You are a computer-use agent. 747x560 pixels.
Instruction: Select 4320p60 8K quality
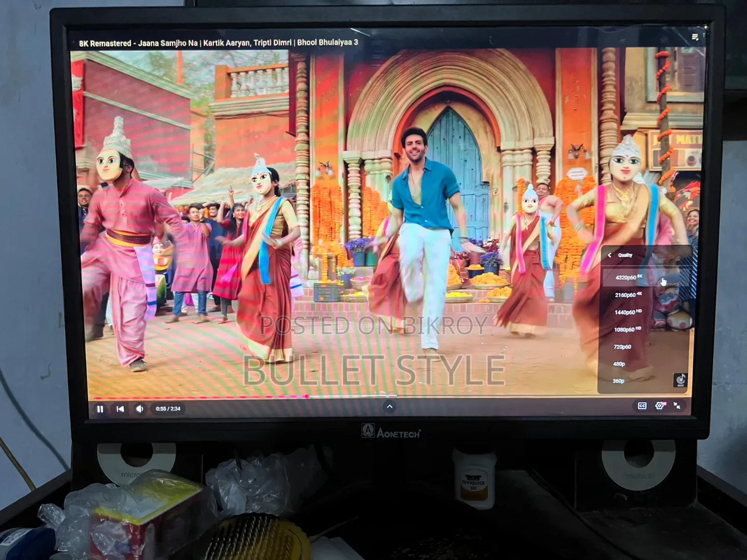pos(645,277)
